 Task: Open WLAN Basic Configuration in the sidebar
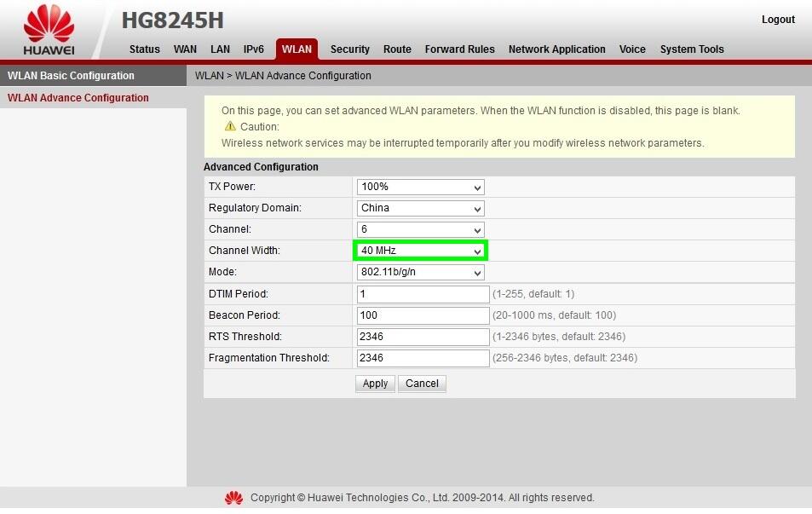click(71, 76)
